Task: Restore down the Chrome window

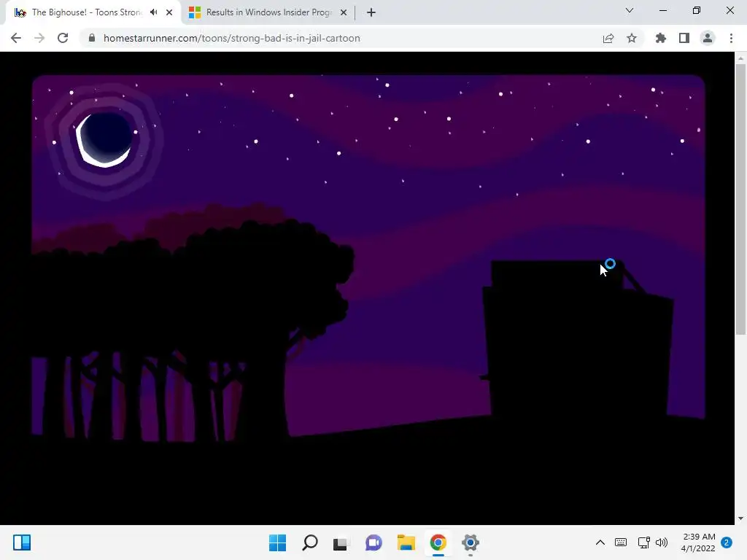Action: 696,10
